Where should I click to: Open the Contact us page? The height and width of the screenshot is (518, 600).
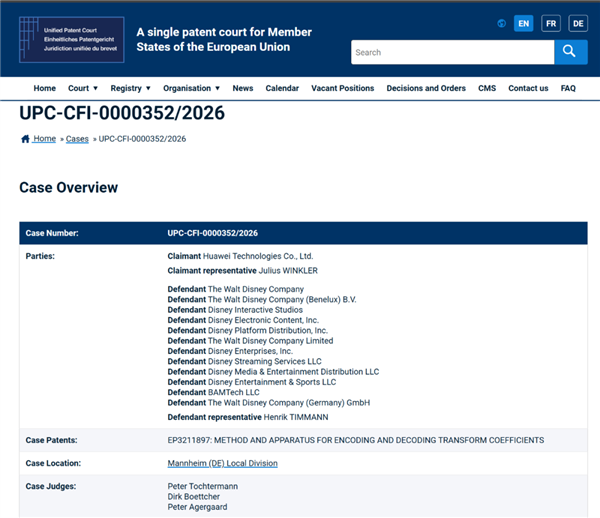coord(528,88)
